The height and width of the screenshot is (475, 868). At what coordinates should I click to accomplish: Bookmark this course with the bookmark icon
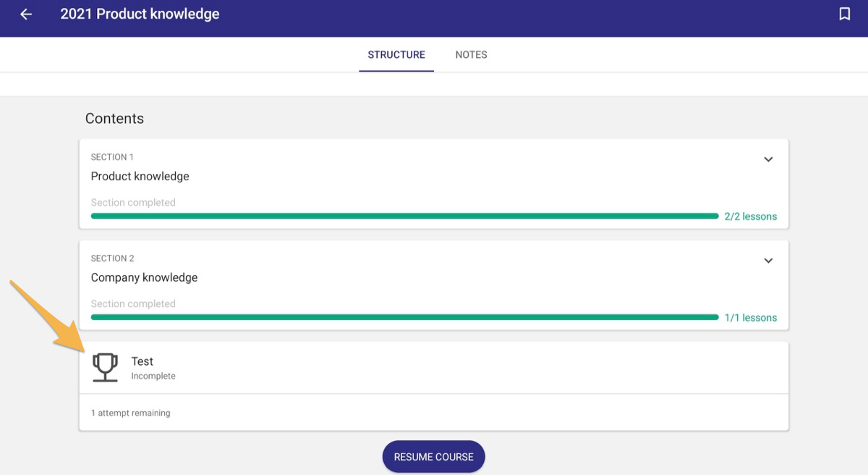[x=844, y=14]
